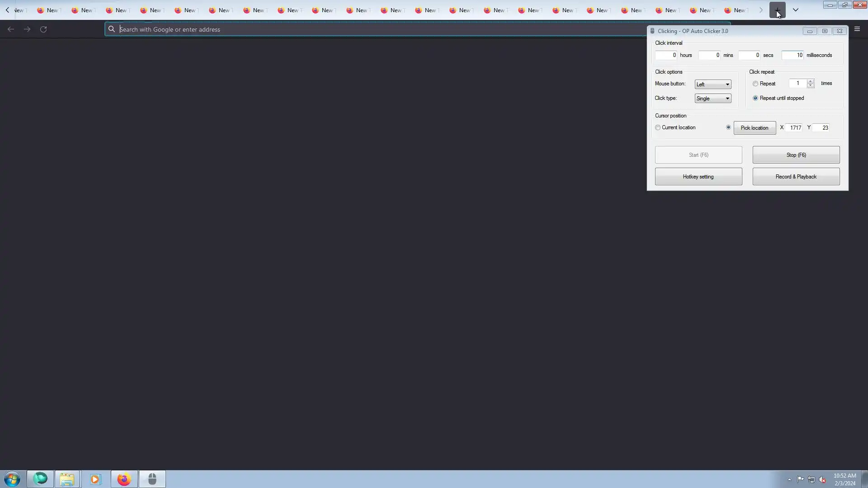Click the milliseconds interval field
Viewport: 868px width, 488px height.
click(x=793, y=55)
